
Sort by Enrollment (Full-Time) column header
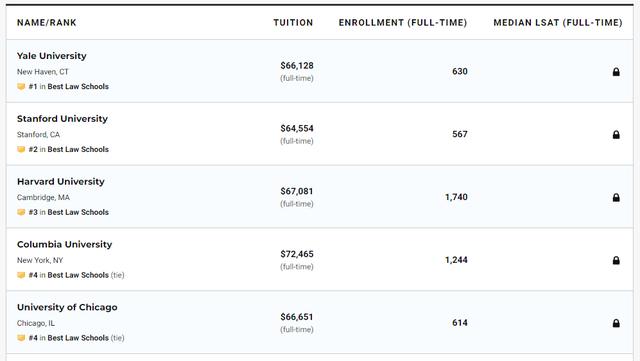tap(403, 23)
